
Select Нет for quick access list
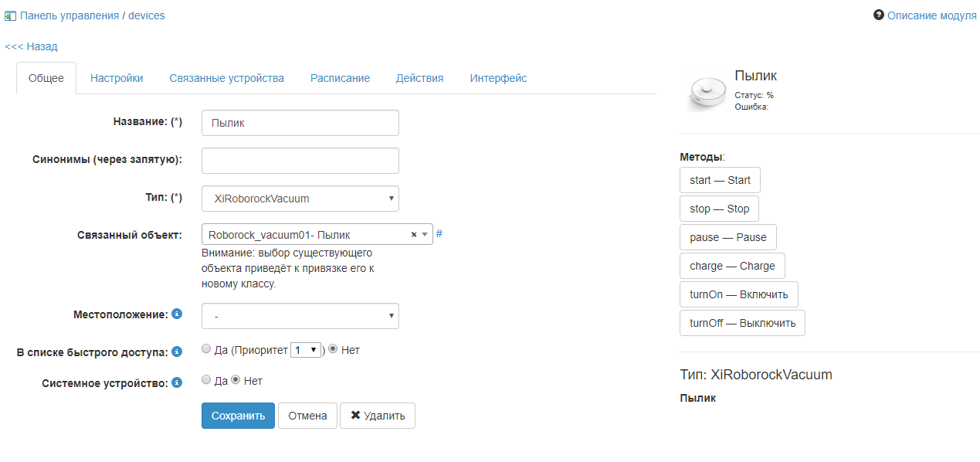pos(334,349)
